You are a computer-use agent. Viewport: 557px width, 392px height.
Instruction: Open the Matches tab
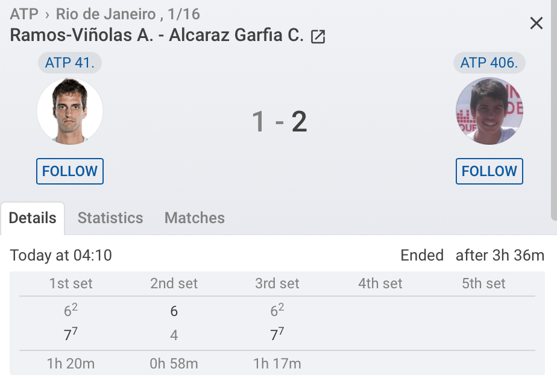point(194,218)
